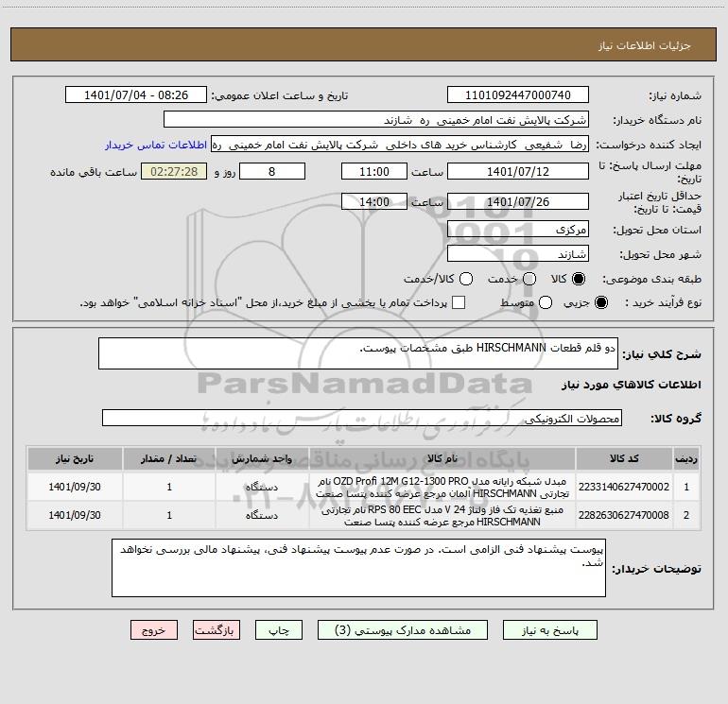The height and width of the screenshot is (704, 728).
Task: Click the اطلاعات کالاهای مورد نیاز heading
Action: click(632, 385)
